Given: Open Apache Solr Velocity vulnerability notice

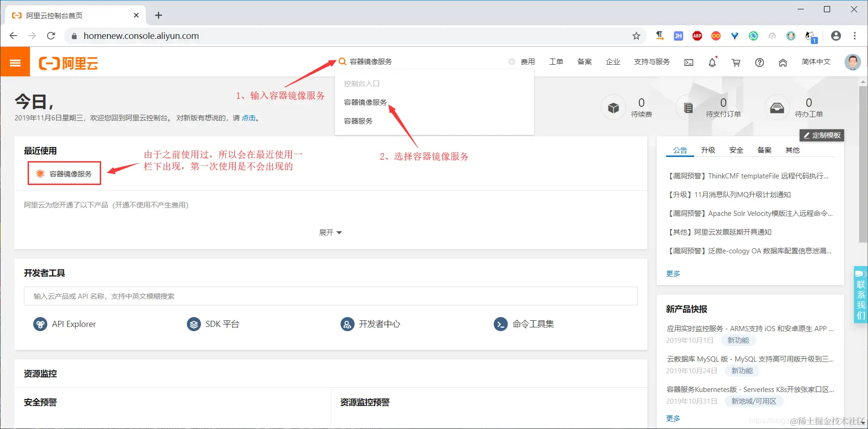Looking at the screenshot, I should point(750,214).
